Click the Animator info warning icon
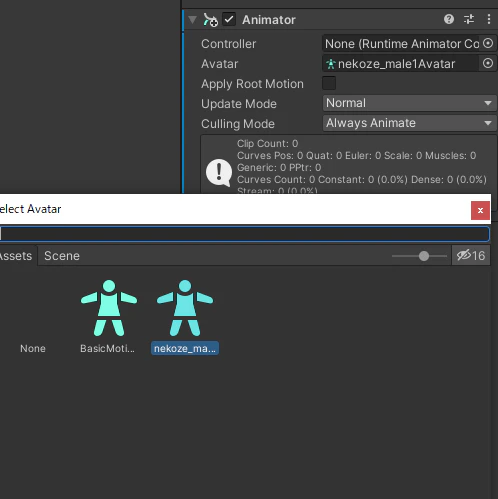The image size is (498, 499). click(219, 173)
